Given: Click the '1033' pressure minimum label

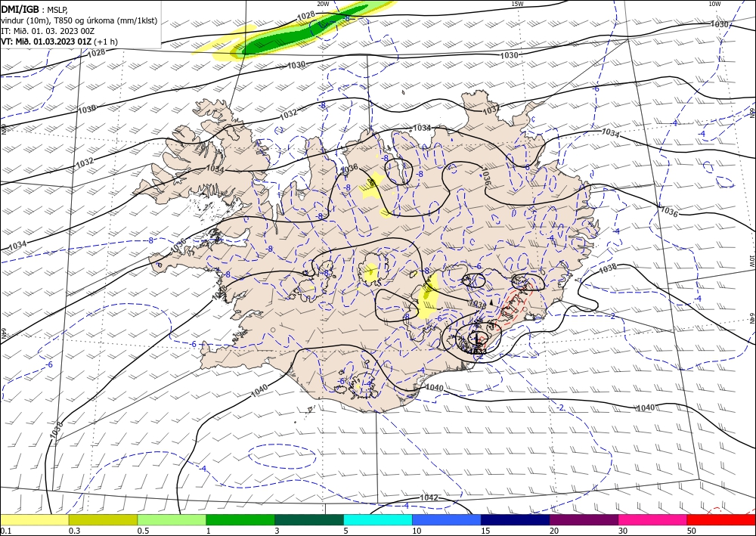Looking at the screenshot, I should 478,352.
